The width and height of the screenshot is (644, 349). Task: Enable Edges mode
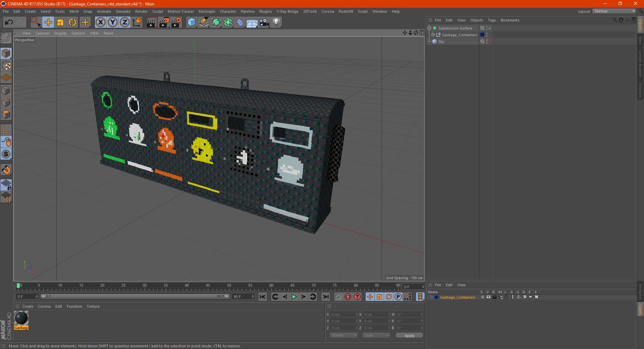coord(6,102)
